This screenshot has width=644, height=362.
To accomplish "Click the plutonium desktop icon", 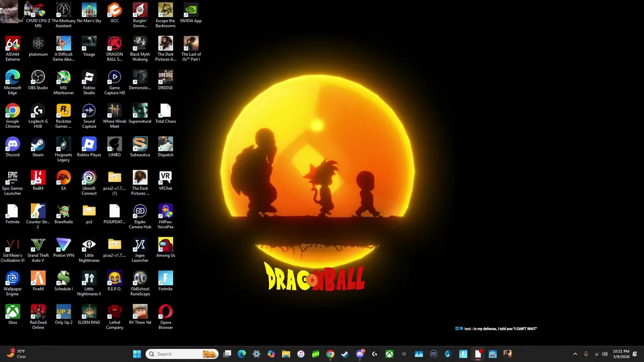I will pos(38,47).
